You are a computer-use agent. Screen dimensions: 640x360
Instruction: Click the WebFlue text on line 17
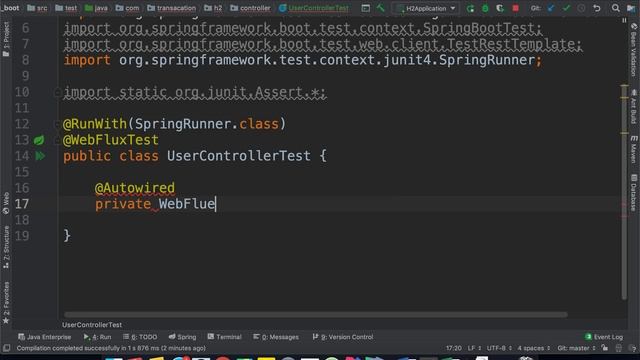point(187,204)
